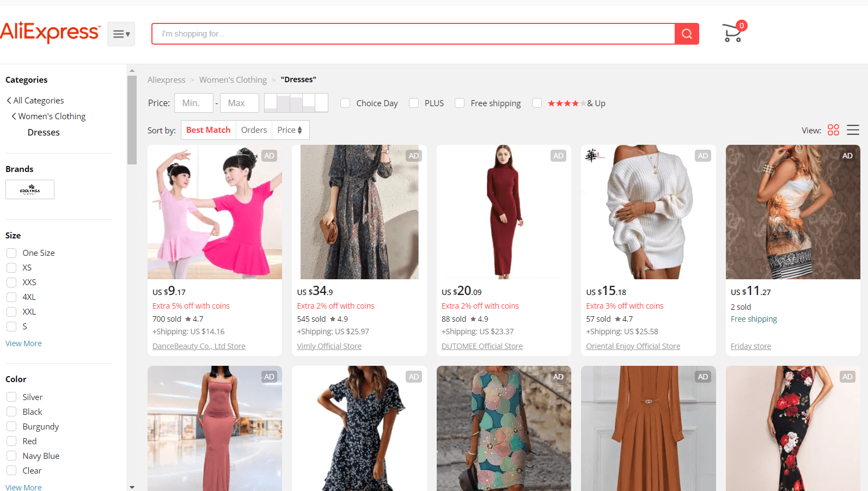Screen dimensions: 868x491
Task: Open the white sweater dress thumbnail
Action: [x=648, y=212]
